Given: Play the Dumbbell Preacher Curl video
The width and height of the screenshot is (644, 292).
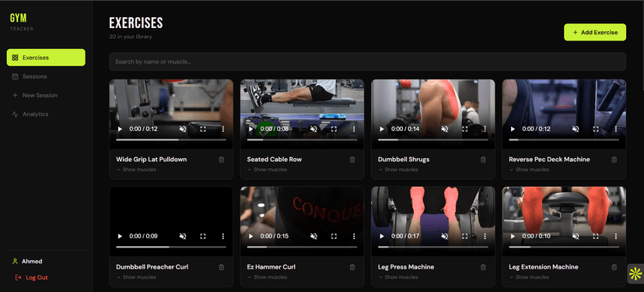Looking at the screenshot, I should point(120,237).
